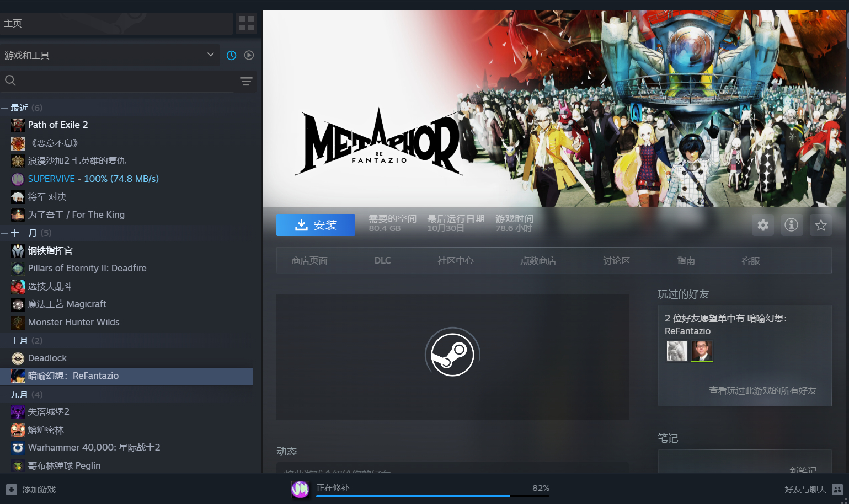849x504 pixels.
Task: Open 查看玩过此游戏的所有好友 link
Action: coord(762,390)
